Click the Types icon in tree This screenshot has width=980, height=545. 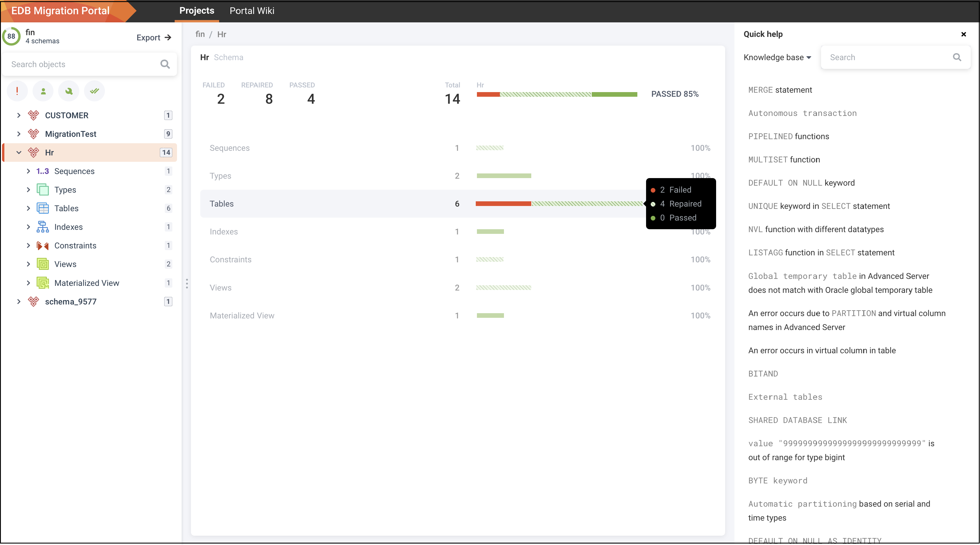point(43,189)
